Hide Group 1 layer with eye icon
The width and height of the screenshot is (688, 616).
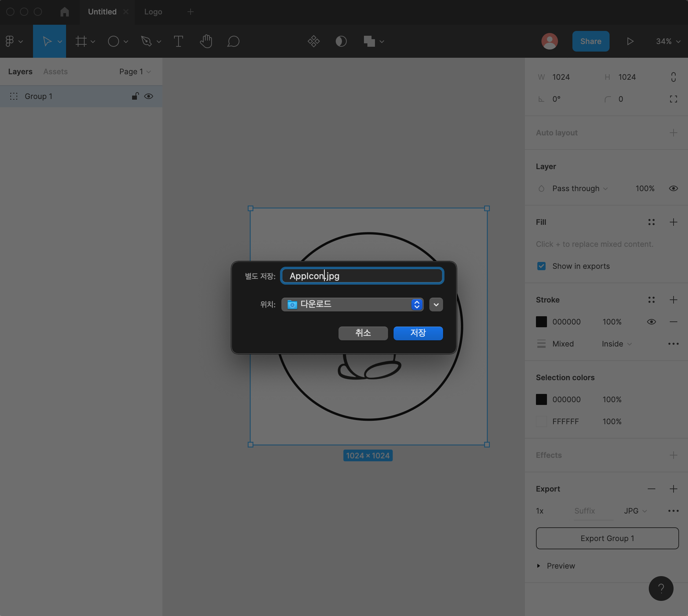pos(149,96)
